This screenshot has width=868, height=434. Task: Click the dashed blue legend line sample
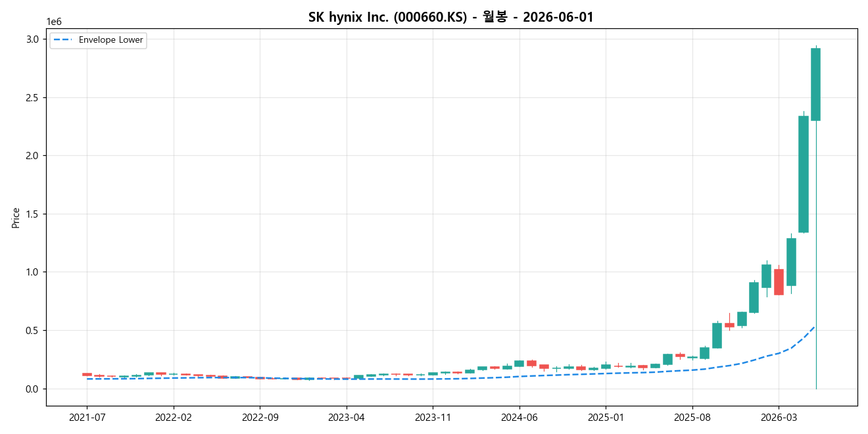(64, 40)
